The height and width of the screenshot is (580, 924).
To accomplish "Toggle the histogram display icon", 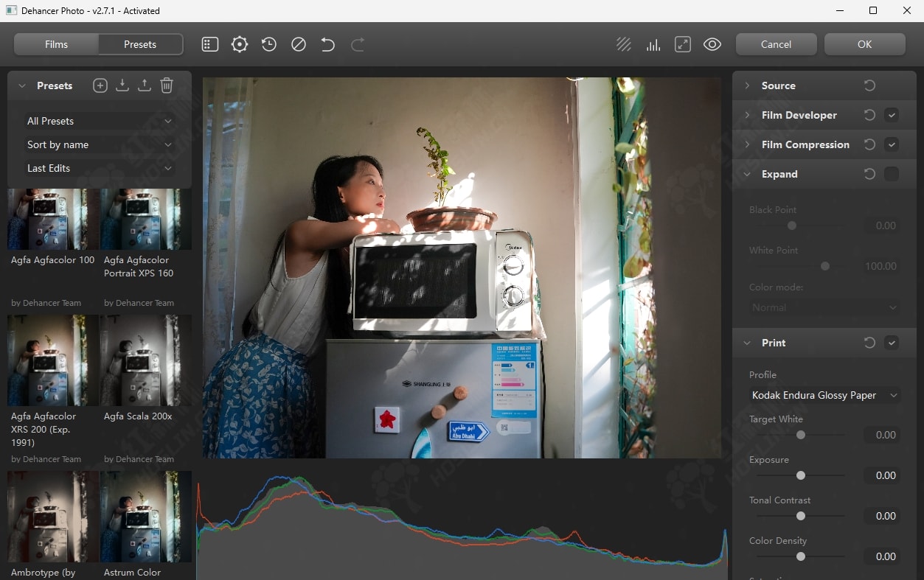I will 653,44.
